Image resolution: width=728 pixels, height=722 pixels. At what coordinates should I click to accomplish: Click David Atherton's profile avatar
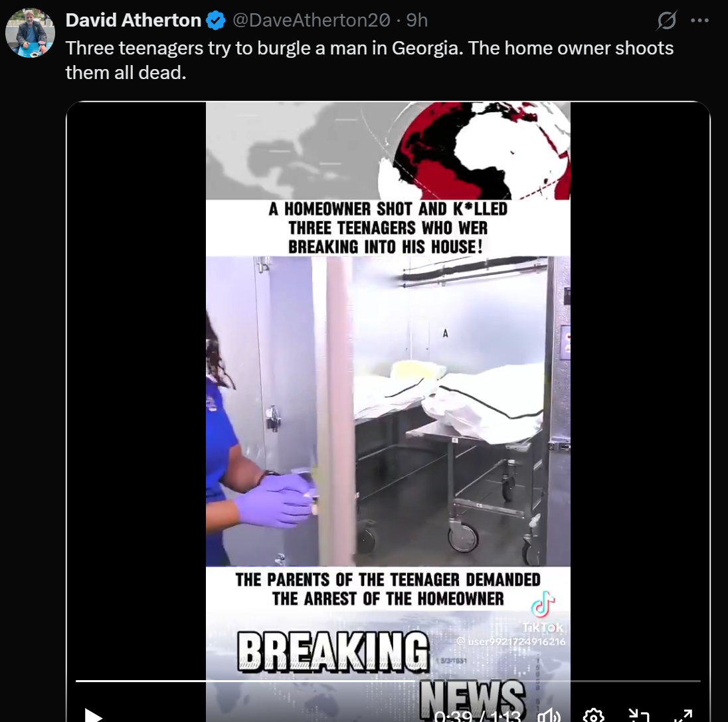[x=30, y=33]
